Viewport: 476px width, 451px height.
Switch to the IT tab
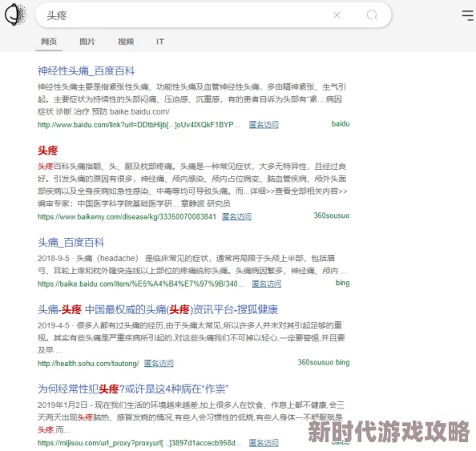(x=160, y=42)
